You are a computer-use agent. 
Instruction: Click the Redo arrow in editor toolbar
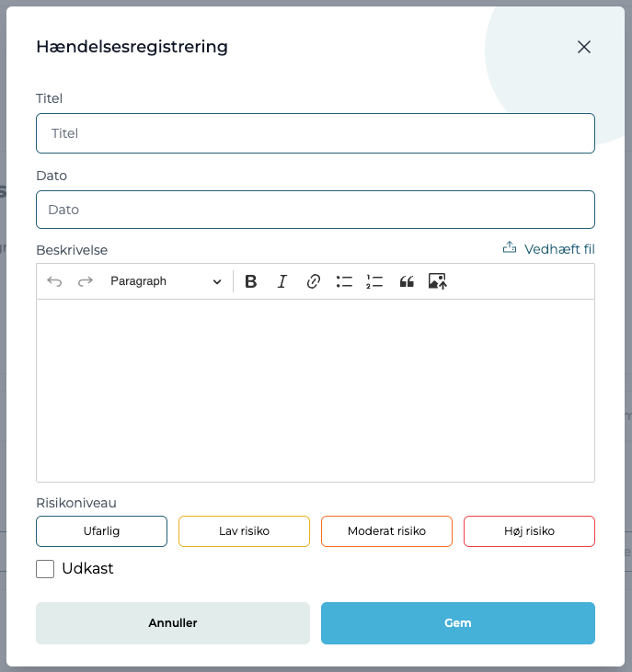tap(85, 281)
